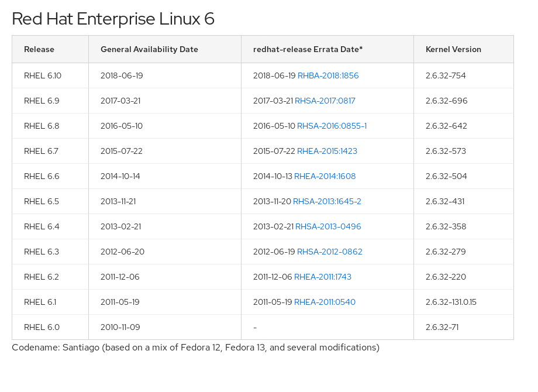
Task: Click kernel version 2.6.32-358
Action: tap(446, 226)
